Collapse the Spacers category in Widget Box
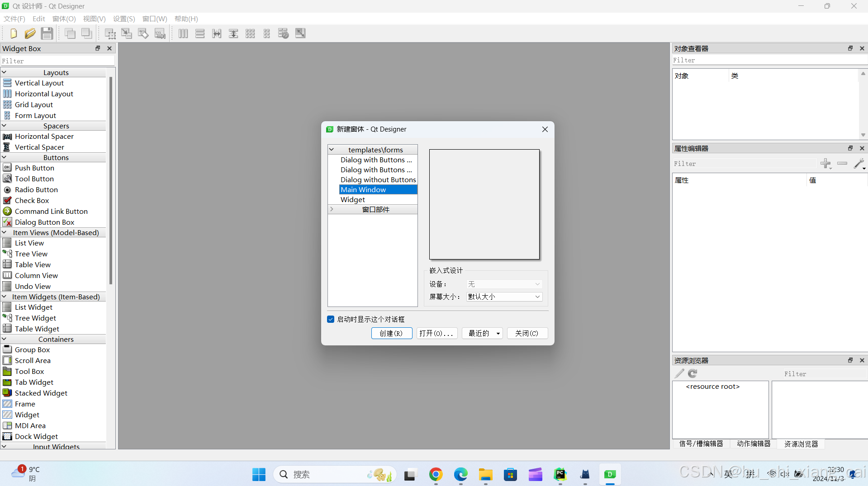This screenshot has height=486, width=868. pyautogui.click(x=5, y=126)
